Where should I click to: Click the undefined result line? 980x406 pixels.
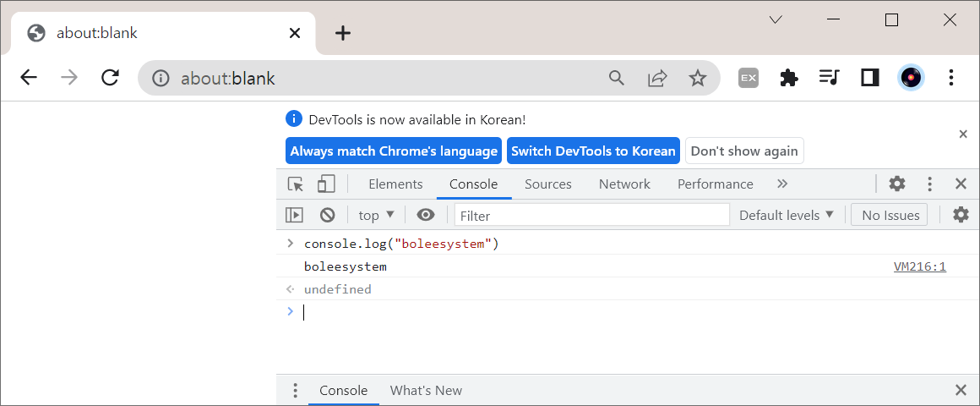click(x=337, y=289)
